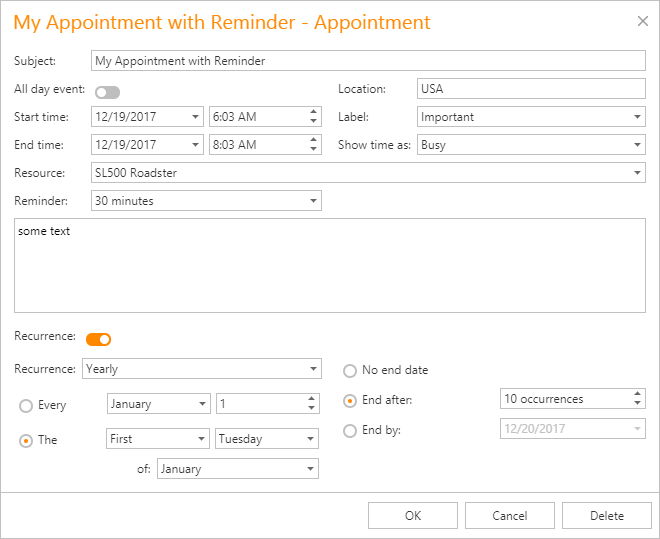Increase the start time 6:03 AM spinner
Viewport: 660px width, 539px height.
click(x=314, y=112)
